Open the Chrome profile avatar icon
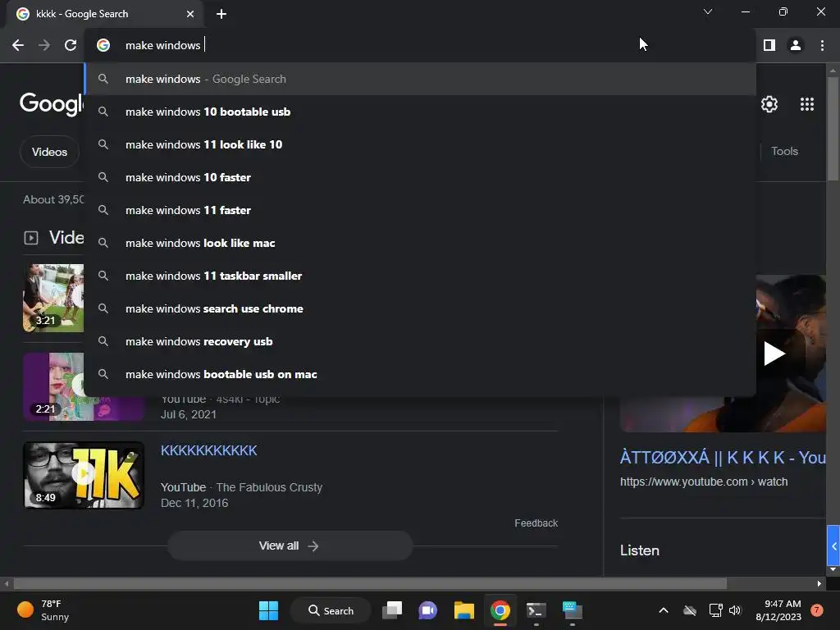The width and height of the screenshot is (840, 630). coord(796,46)
